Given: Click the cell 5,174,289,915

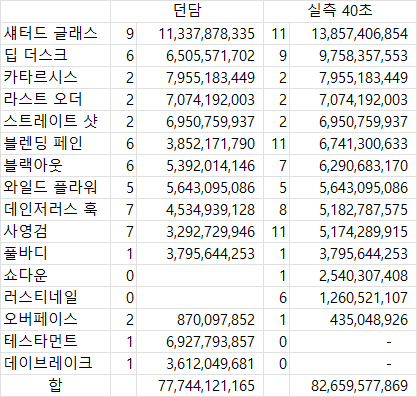Looking at the screenshot, I should coord(353,231).
